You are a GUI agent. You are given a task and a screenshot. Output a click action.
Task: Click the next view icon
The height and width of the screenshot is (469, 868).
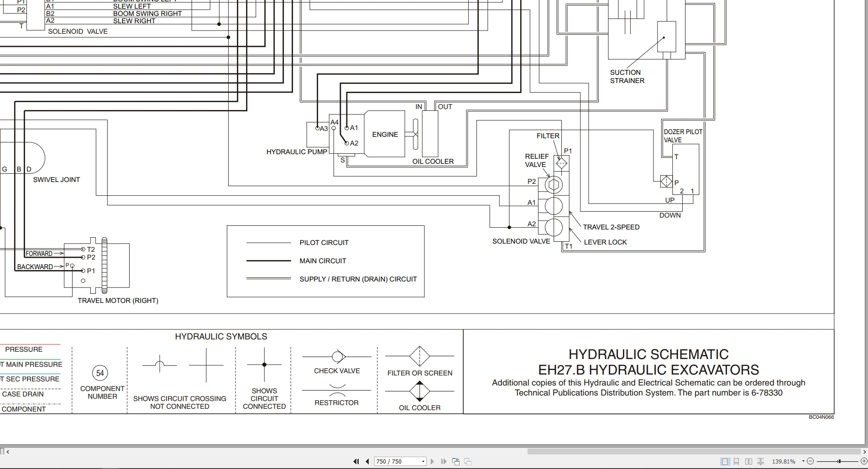(x=467, y=461)
